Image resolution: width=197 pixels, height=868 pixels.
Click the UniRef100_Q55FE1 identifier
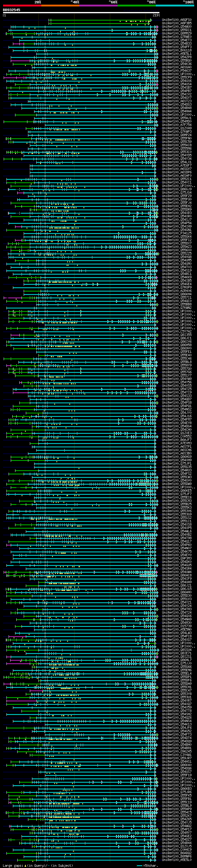point(176,352)
